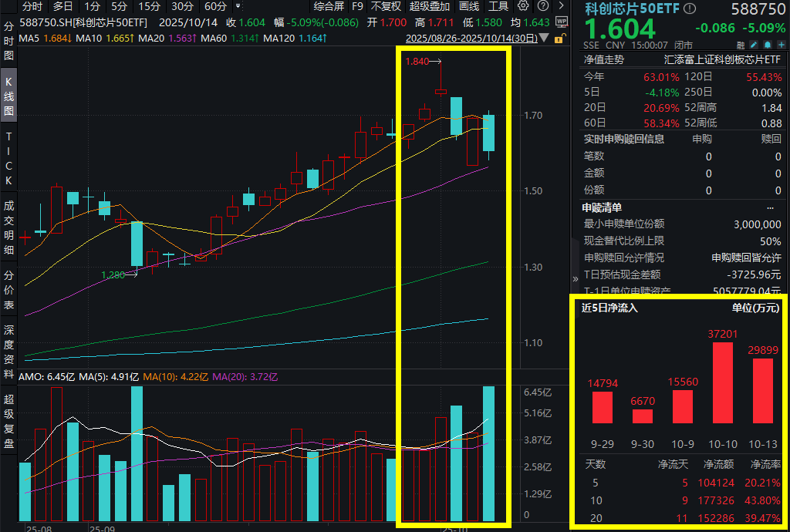790x532 pixels.
Task: Click the 10-10 net inflow bar
Action: pyautogui.click(x=723, y=382)
